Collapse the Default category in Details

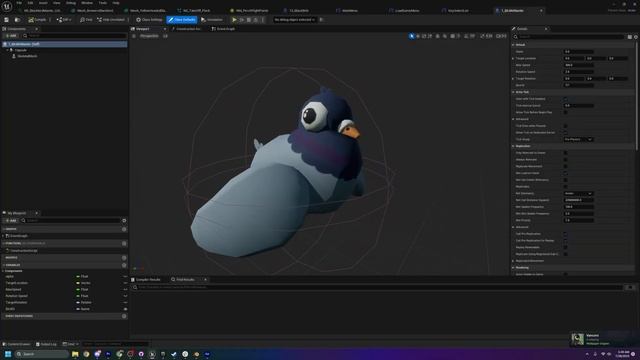513,45
